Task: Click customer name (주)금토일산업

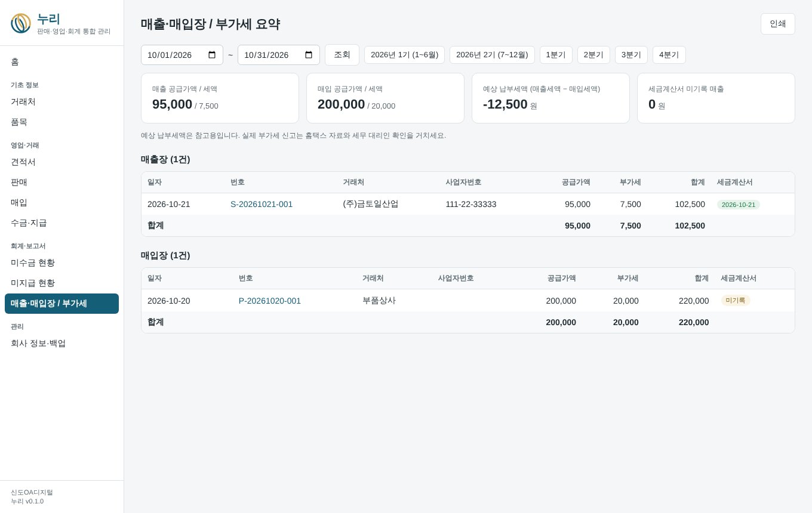Action: (x=371, y=204)
